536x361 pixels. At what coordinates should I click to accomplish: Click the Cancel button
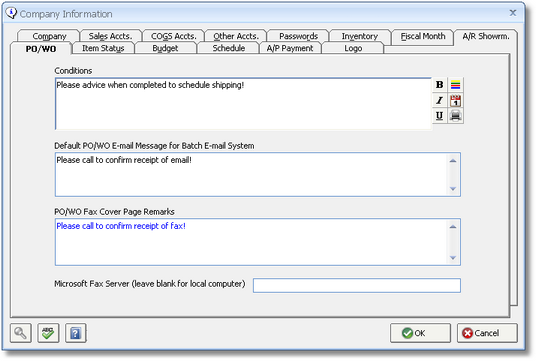(487, 333)
